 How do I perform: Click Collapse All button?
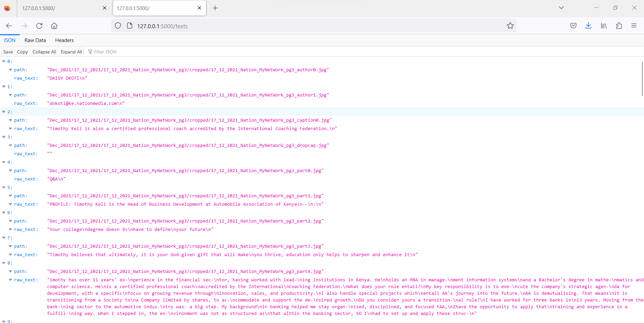click(44, 52)
